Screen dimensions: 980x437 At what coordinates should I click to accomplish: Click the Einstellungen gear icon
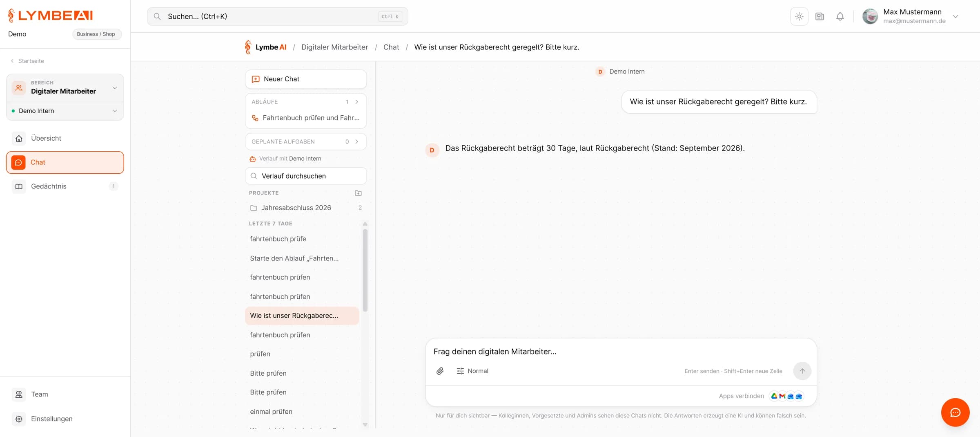tap(19, 419)
